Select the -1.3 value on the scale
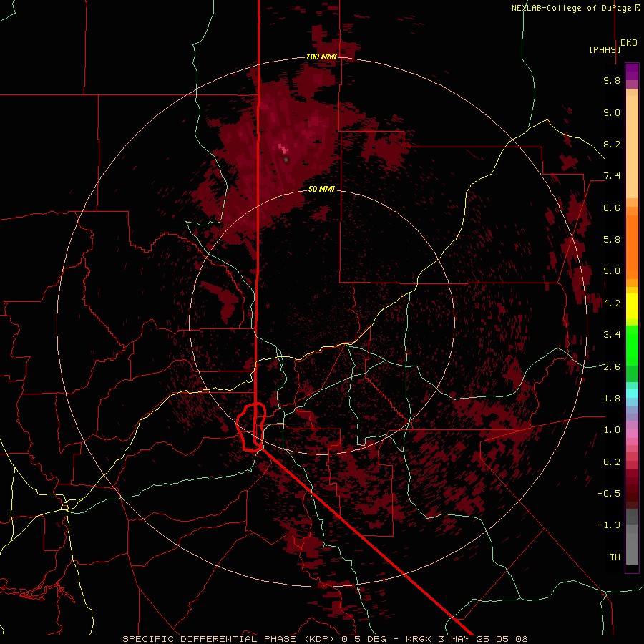The width and height of the screenshot is (644, 644). 609,525
